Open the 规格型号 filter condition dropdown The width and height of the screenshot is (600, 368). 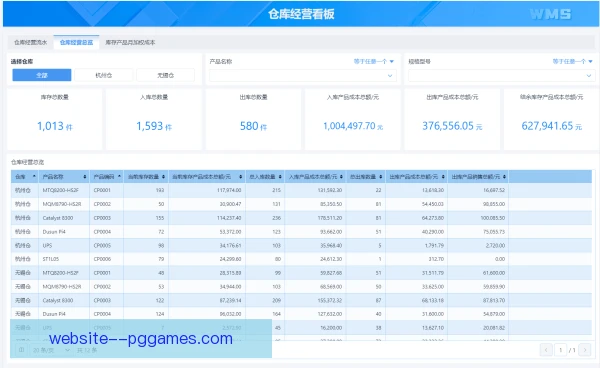[x=572, y=61]
